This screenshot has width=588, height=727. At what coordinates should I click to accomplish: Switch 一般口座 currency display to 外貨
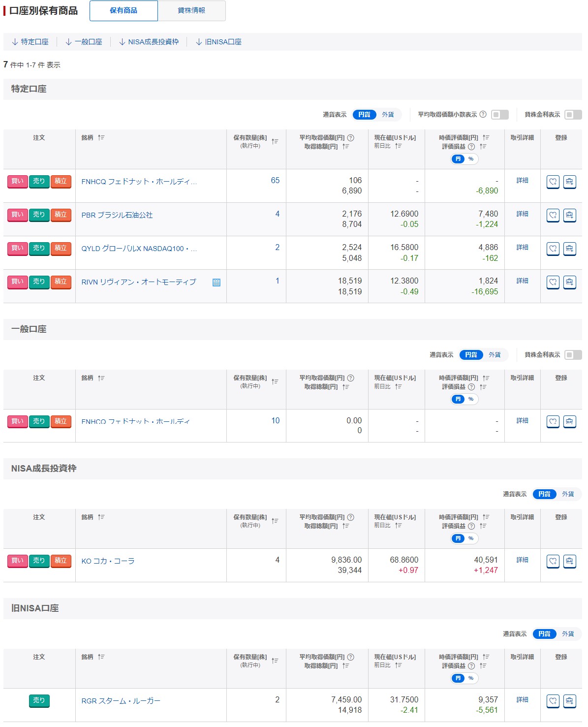tap(495, 355)
